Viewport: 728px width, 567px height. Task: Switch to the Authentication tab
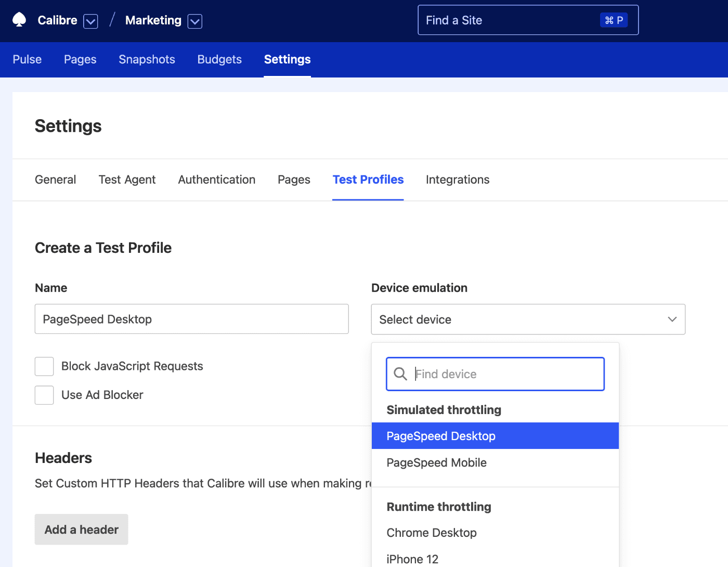[x=216, y=179]
